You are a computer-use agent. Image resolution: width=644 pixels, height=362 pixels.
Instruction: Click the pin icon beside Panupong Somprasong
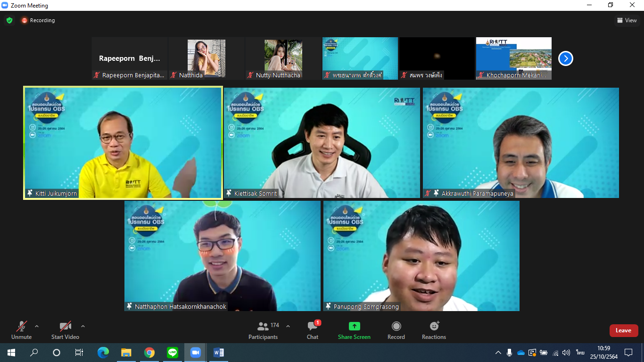tap(329, 306)
